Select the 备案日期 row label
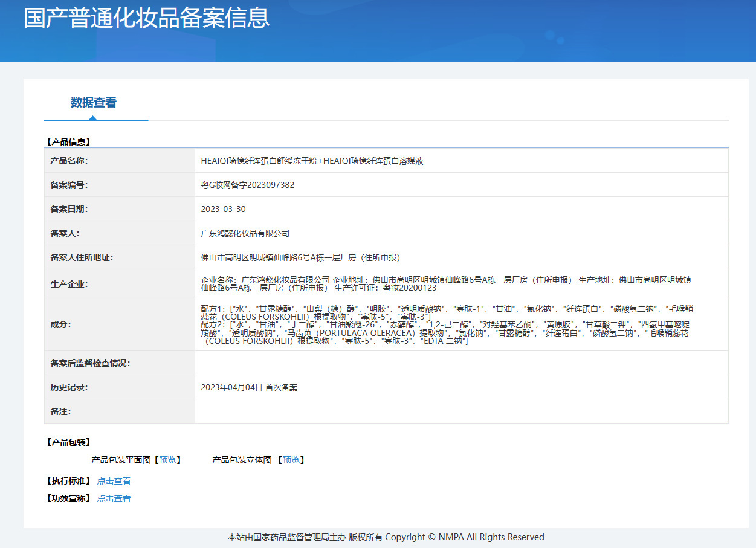 click(69, 209)
